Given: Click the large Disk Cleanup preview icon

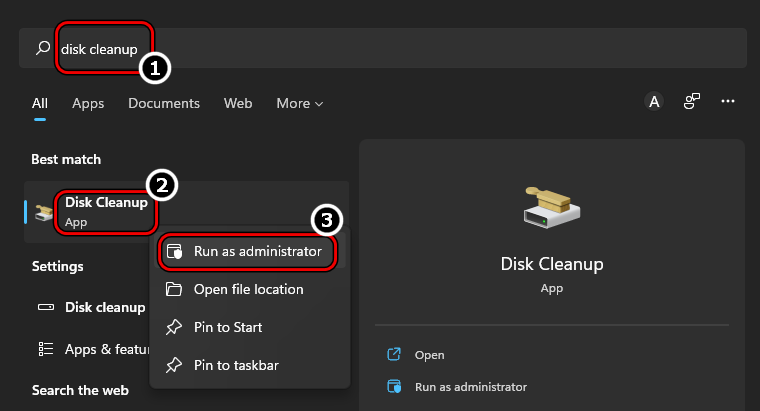Looking at the screenshot, I should (552, 208).
